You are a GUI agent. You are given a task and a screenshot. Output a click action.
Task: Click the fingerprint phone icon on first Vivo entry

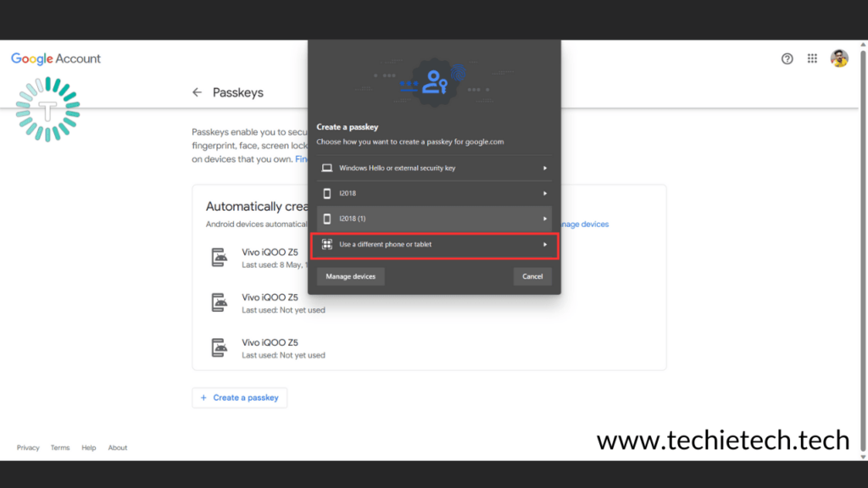pos(220,256)
